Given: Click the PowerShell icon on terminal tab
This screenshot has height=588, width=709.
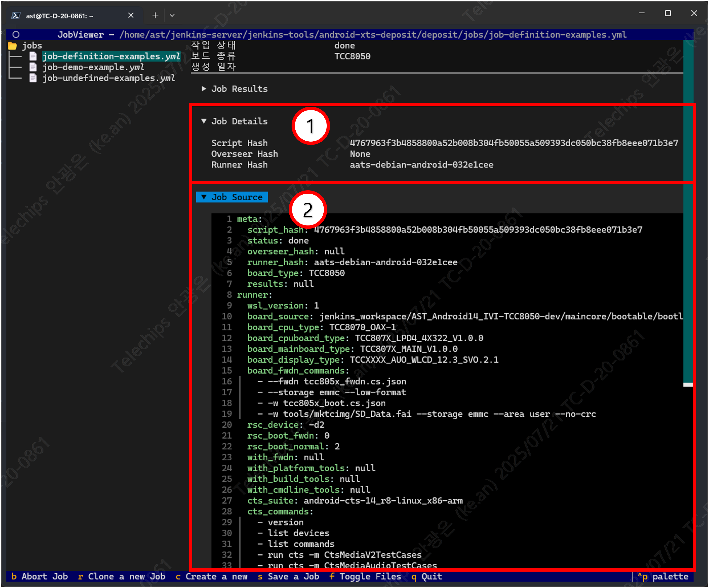Looking at the screenshot, I should click(x=16, y=15).
